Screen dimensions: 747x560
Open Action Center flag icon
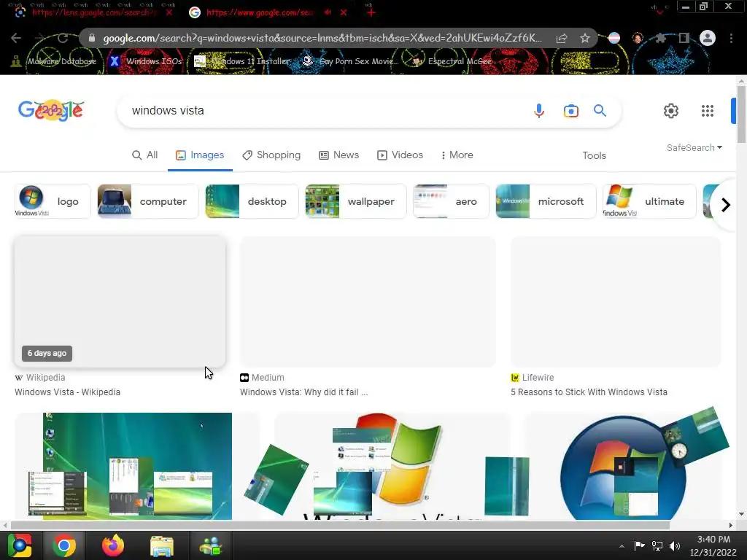639,546
